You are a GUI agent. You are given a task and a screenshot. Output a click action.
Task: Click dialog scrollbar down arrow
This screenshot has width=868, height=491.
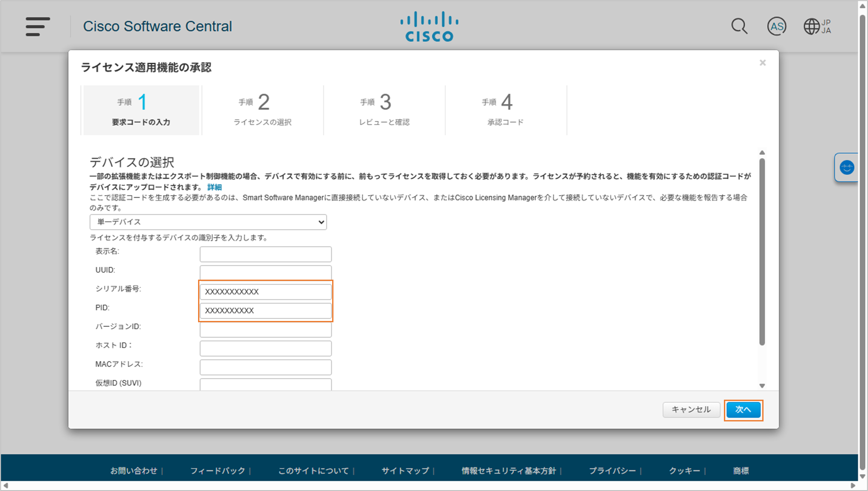tap(762, 386)
